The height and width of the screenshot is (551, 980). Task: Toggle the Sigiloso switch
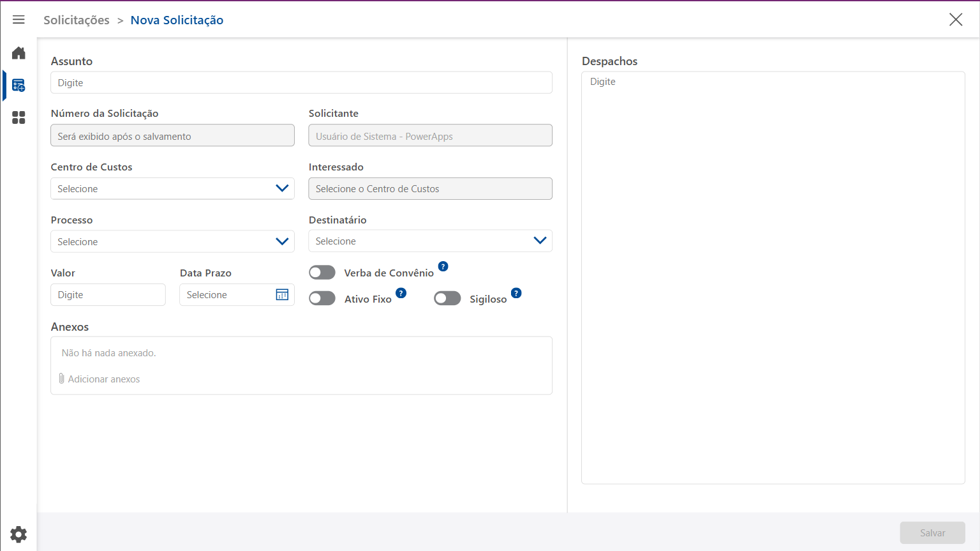(447, 298)
